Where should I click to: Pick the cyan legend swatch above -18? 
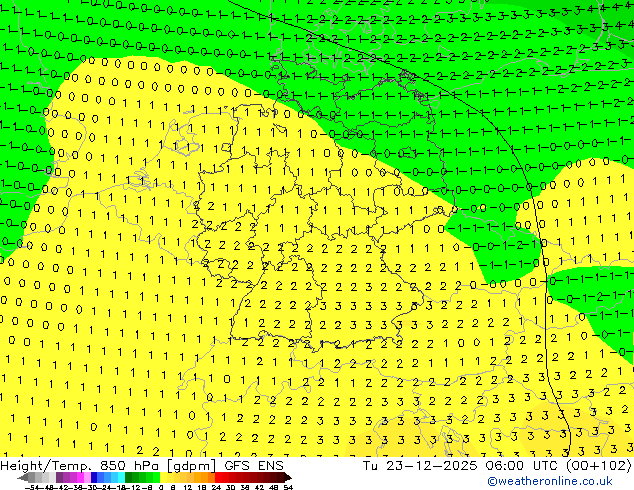(x=121, y=477)
